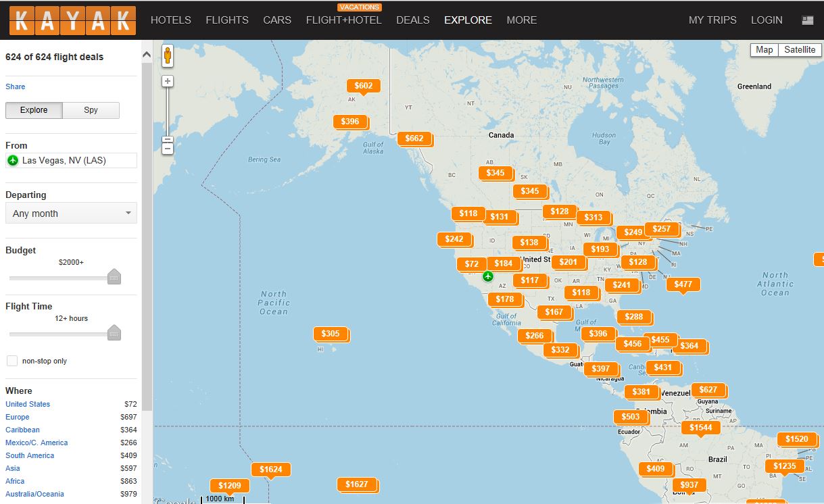
Task: Select the $937 flight deal marker
Action: tap(689, 485)
